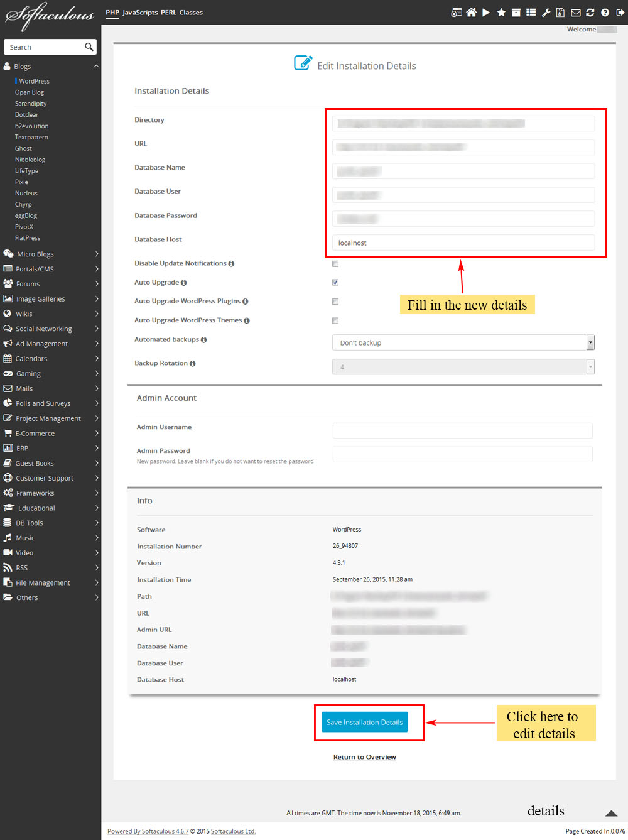Screen dimensions: 628x840
Task: Click the logout arrow icon
Action: (620, 13)
